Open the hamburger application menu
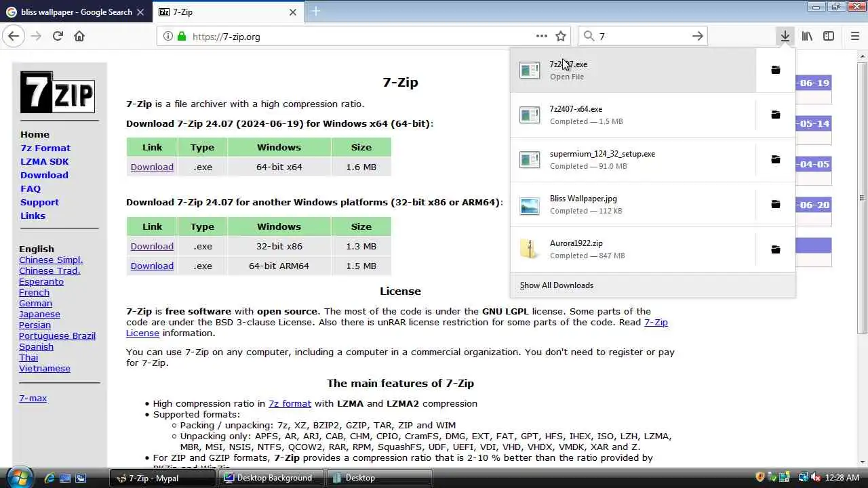The width and height of the screenshot is (868, 488). pyautogui.click(x=854, y=36)
